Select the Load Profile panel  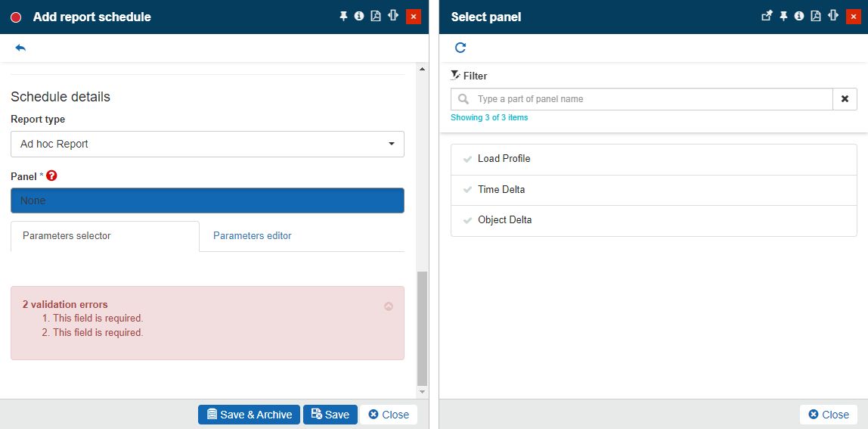click(504, 159)
